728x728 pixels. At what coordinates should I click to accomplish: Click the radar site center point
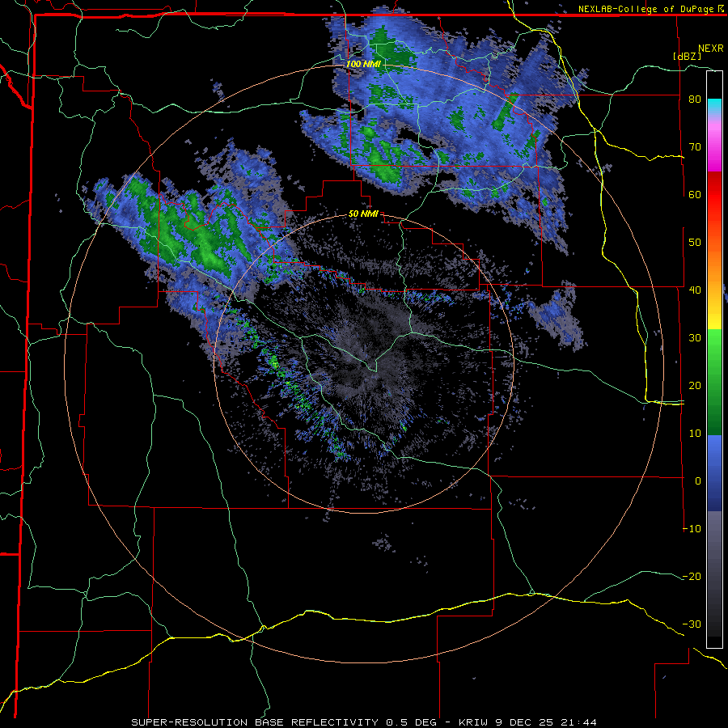pyautogui.click(x=363, y=363)
